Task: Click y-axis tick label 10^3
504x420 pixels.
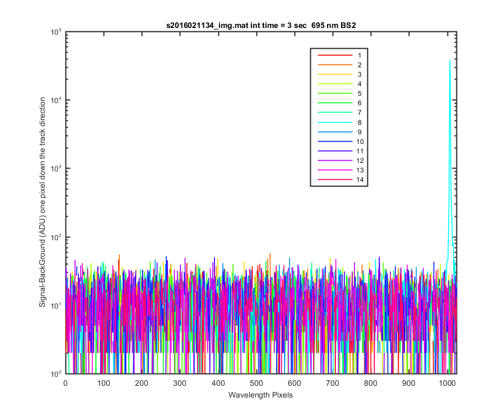Action: pos(56,169)
